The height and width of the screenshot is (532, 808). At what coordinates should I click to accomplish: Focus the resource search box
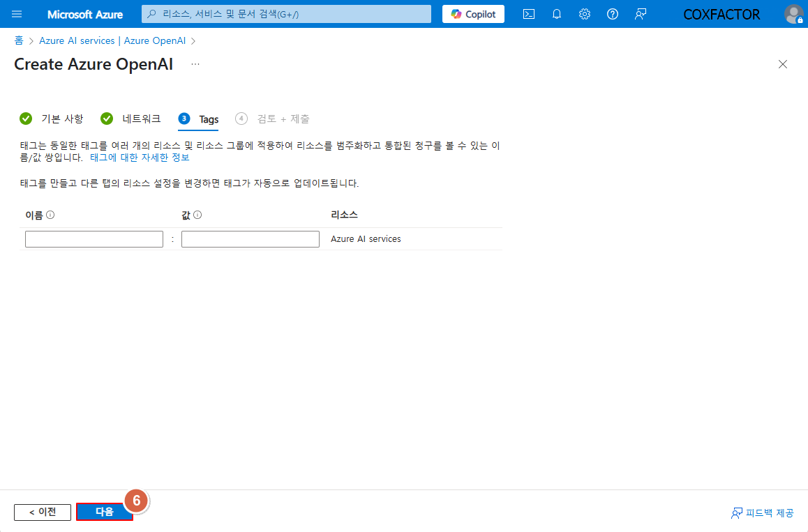[x=286, y=14]
